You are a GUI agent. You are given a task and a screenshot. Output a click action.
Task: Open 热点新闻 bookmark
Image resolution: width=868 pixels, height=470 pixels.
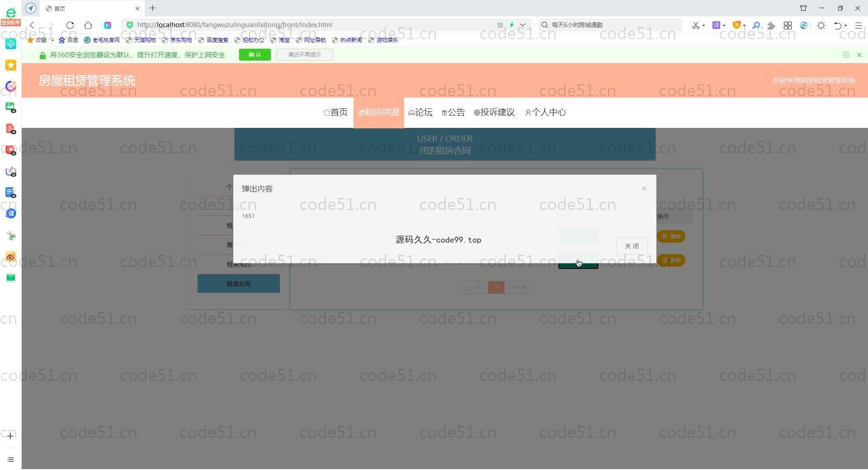(x=347, y=40)
